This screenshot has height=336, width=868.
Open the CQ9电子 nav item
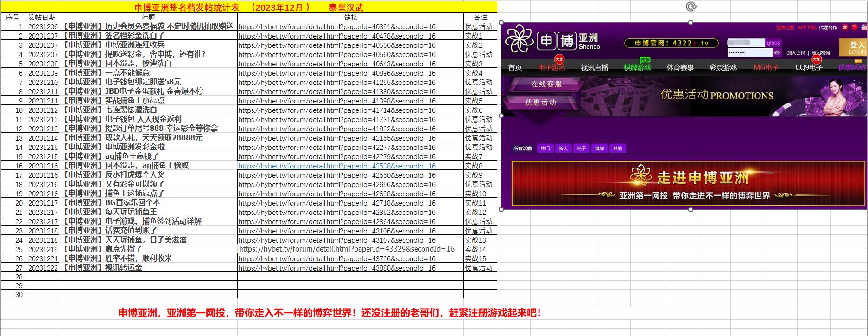point(809,68)
